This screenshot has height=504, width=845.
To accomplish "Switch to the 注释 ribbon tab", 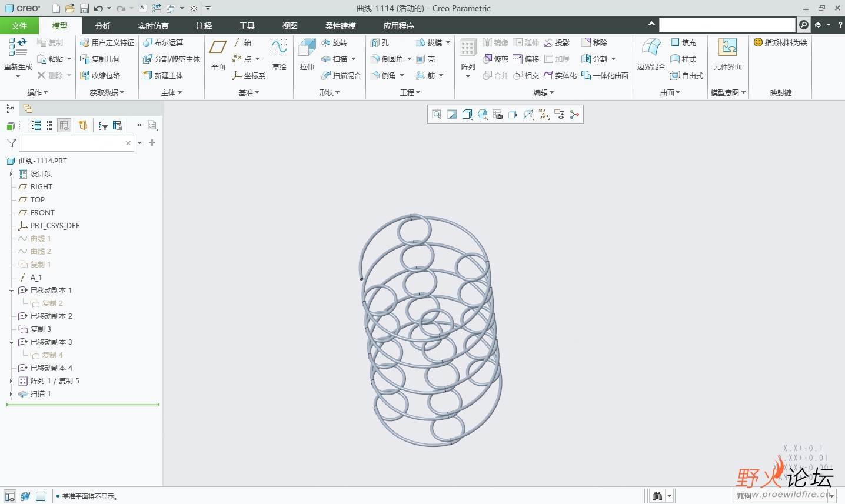I will [x=204, y=26].
